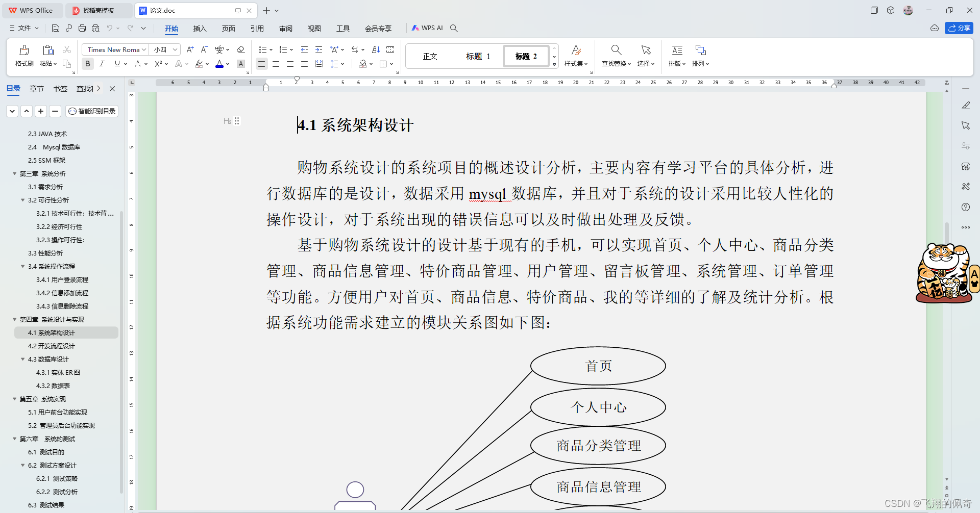980x513 pixels.
Task: Click the WPS AI button
Action: pyautogui.click(x=428, y=28)
